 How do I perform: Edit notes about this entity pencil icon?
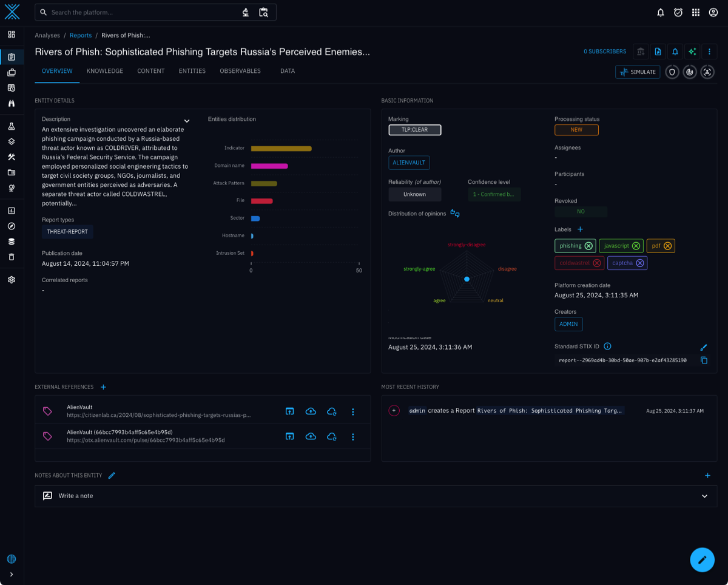112,476
